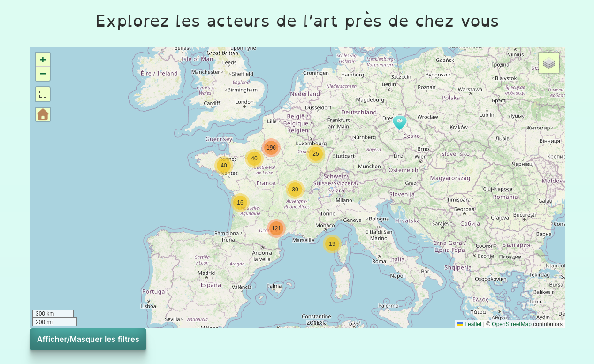Click the 200 mi scale bar

(x=55, y=322)
